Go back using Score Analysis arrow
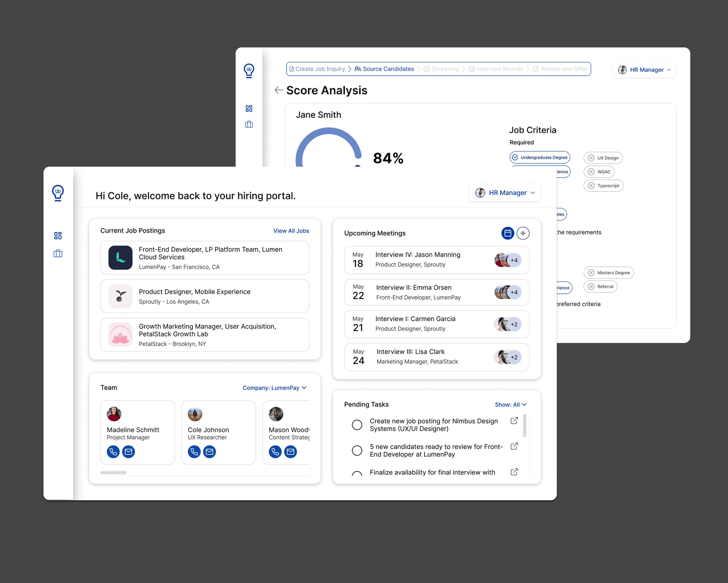This screenshot has width=728, height=583. (x=279, y=90)
